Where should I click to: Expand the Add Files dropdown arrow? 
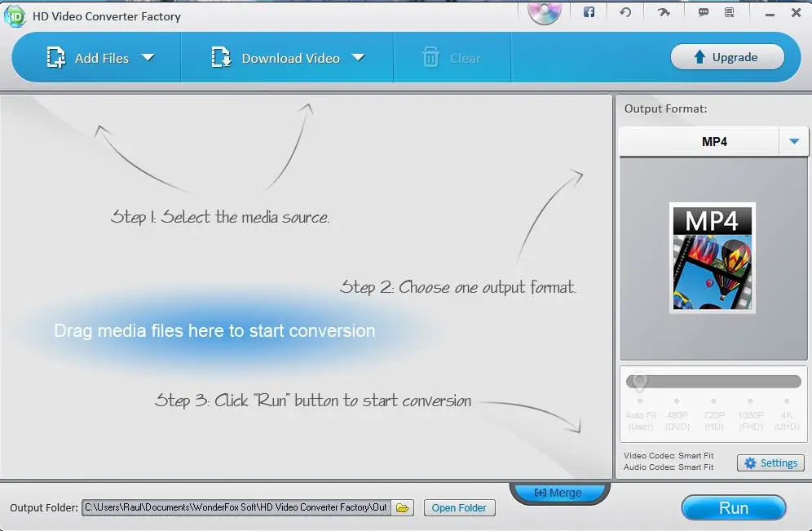148,57
